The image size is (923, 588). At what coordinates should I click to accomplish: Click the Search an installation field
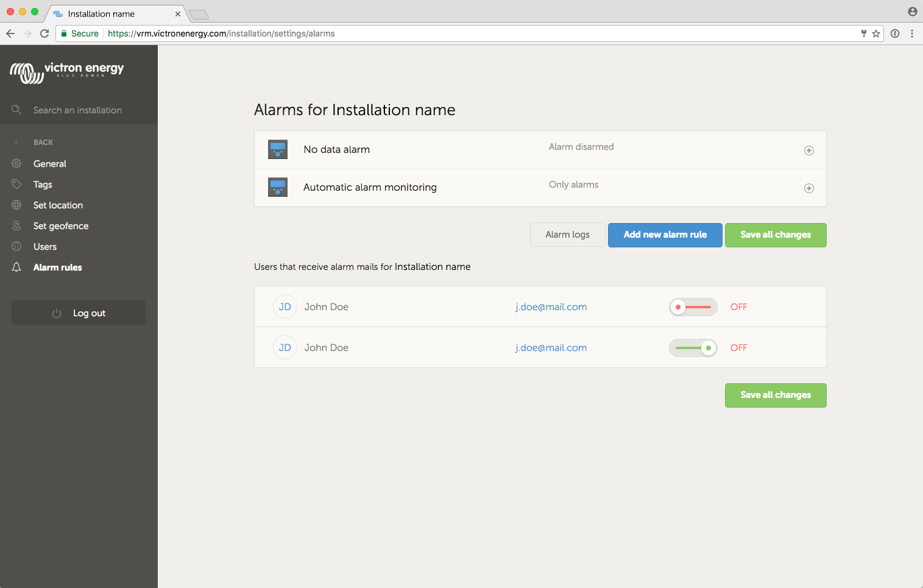(x=77, y=110)
